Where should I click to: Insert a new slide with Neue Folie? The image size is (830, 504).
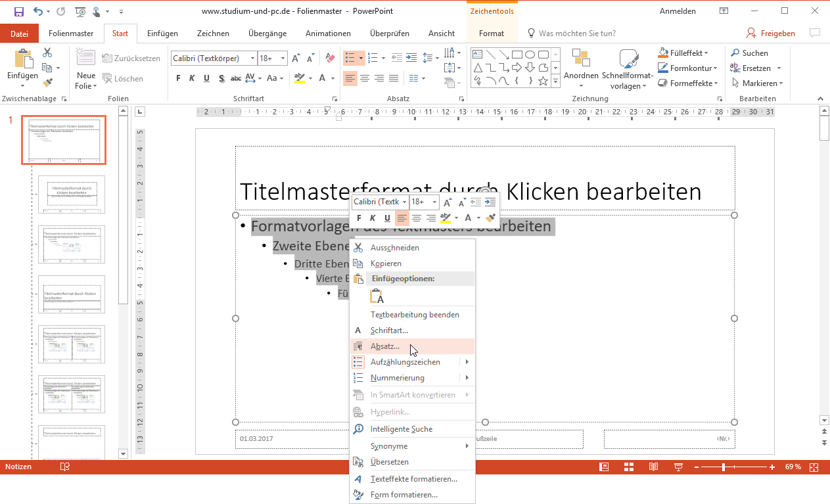pos(85,68)
